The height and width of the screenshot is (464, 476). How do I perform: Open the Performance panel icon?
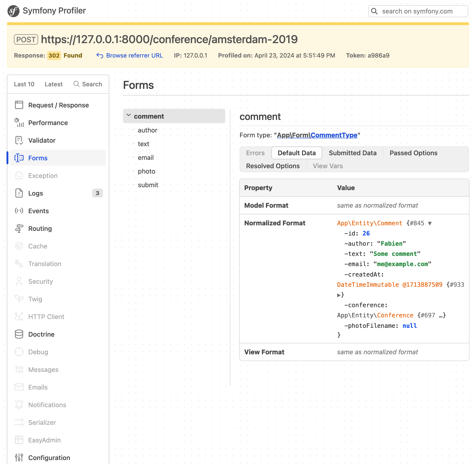point(19,122)
